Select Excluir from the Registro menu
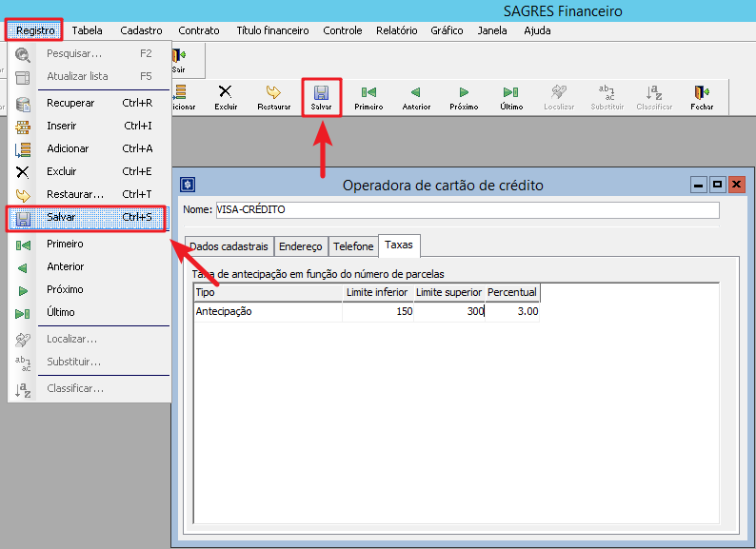756x549 pixels. point(90,171)
